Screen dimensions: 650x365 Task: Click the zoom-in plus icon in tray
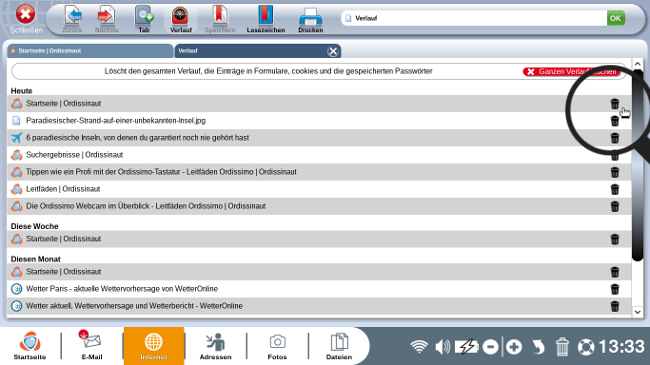[x=514, y=347]
